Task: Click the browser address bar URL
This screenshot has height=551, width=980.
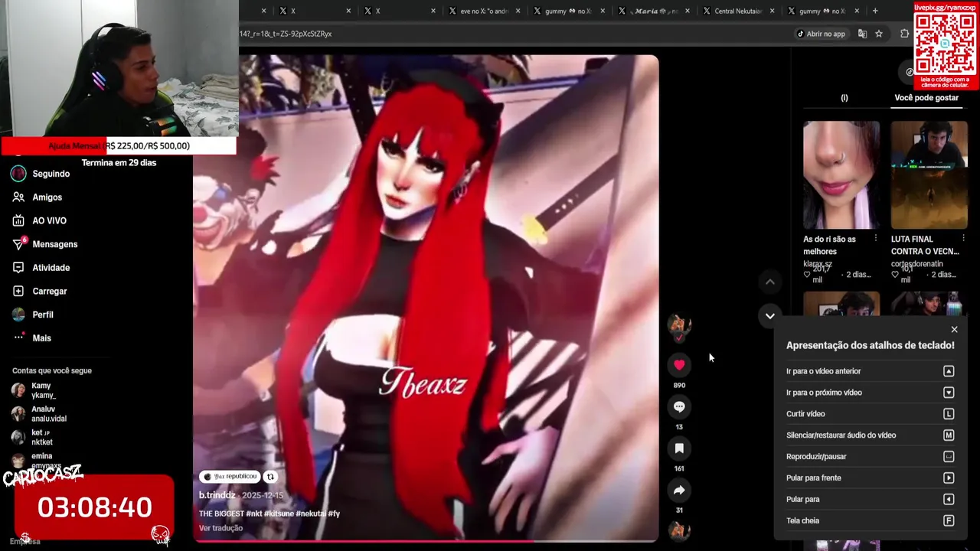Action: pos(286,34)
